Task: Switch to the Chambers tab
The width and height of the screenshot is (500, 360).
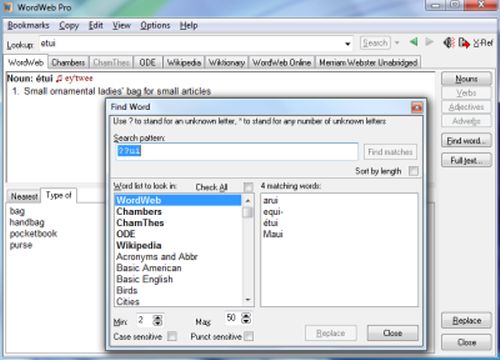Action: pos(68,62)
